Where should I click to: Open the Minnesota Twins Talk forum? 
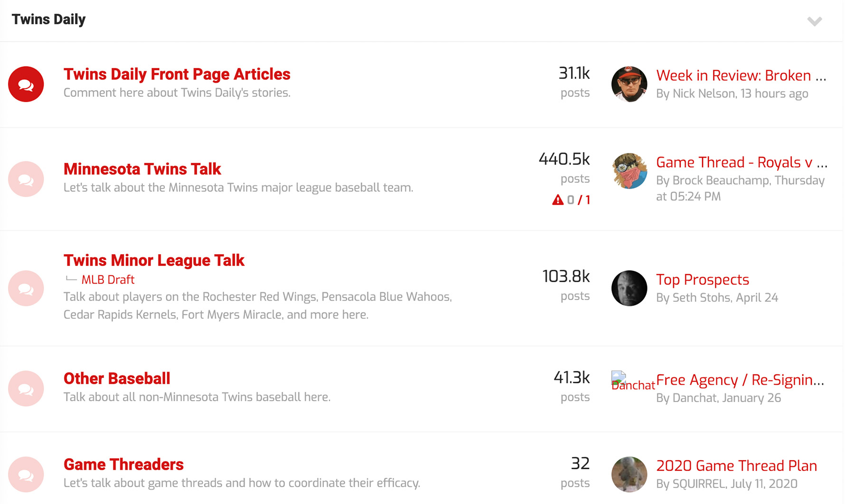pyautogui.click(x=142, y=169)
